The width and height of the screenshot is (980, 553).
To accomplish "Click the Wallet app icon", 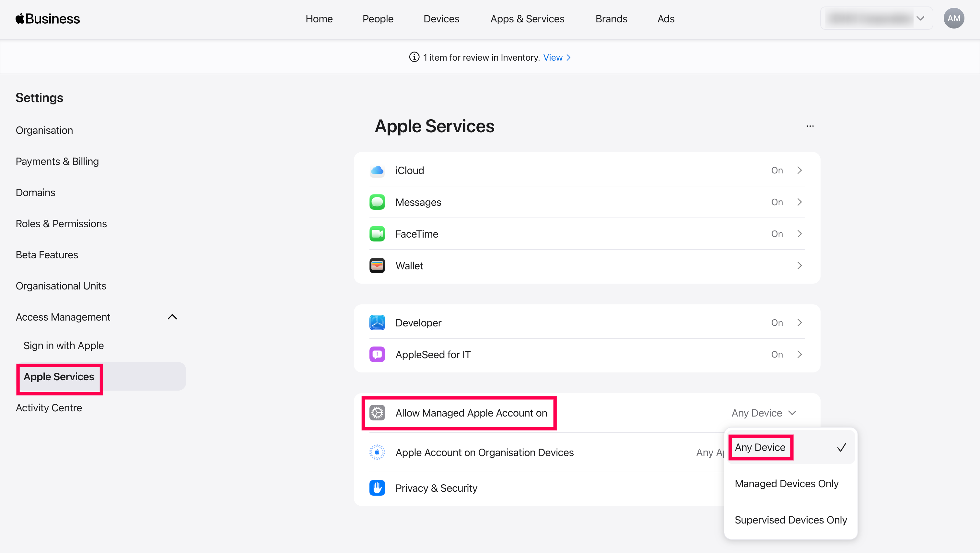I will (x=377, y=266).
